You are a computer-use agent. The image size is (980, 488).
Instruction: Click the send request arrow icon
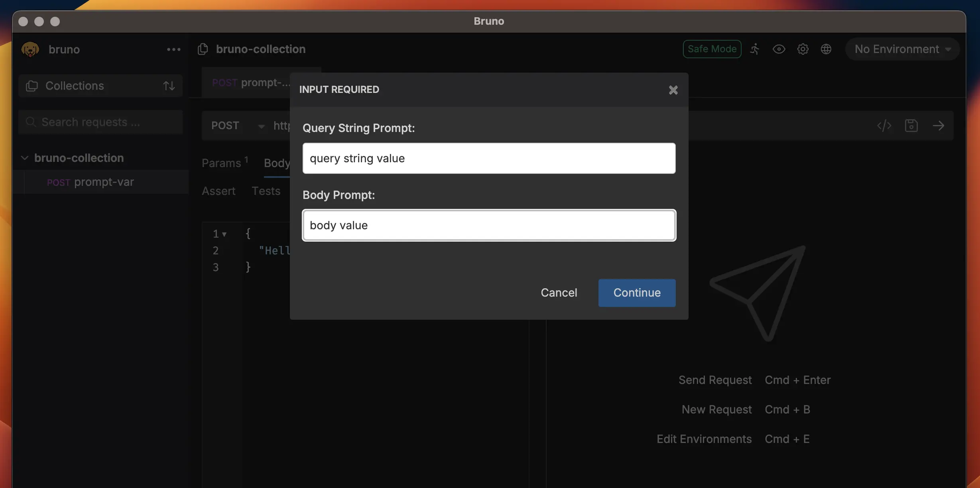point(938,126)
